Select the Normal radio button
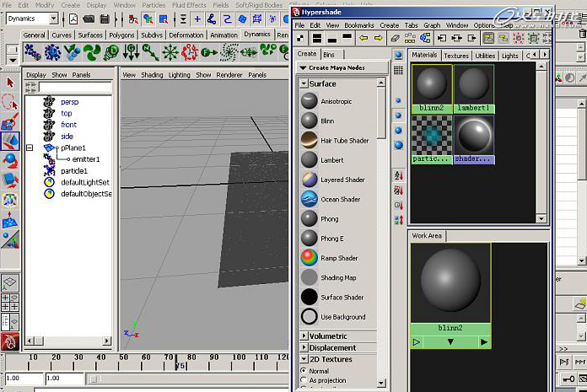This screenshot has width=587, height=392. coord(304,371)
